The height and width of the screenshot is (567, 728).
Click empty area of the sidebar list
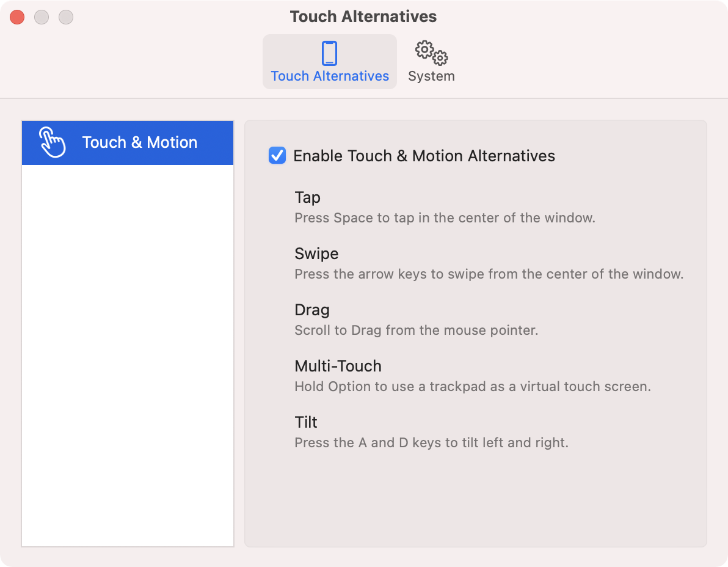128,354
